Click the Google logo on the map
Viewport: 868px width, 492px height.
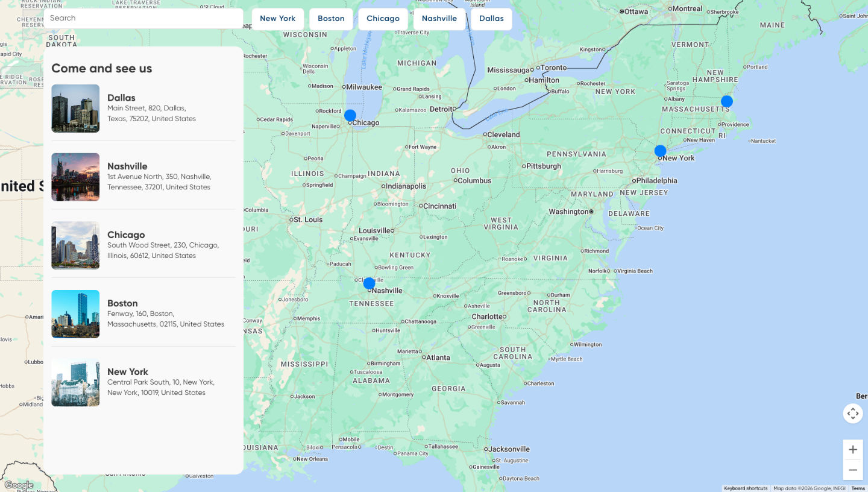tap(19, 485)
